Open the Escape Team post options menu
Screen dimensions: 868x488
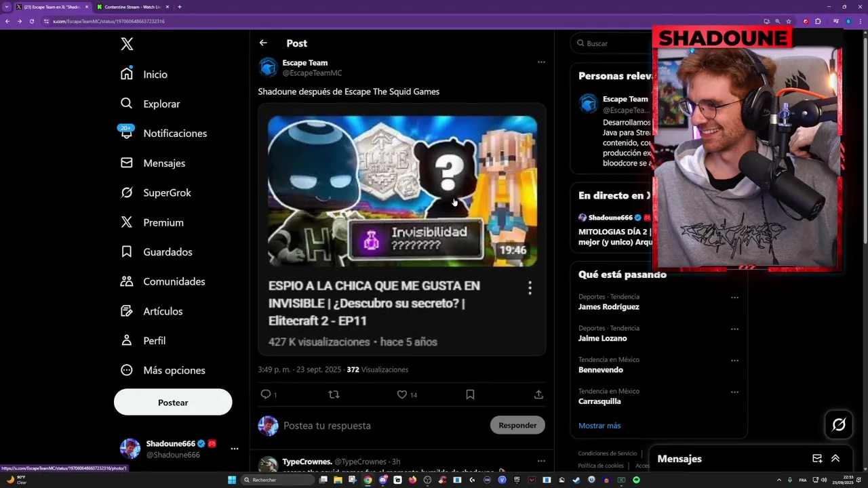pos(541,62)
